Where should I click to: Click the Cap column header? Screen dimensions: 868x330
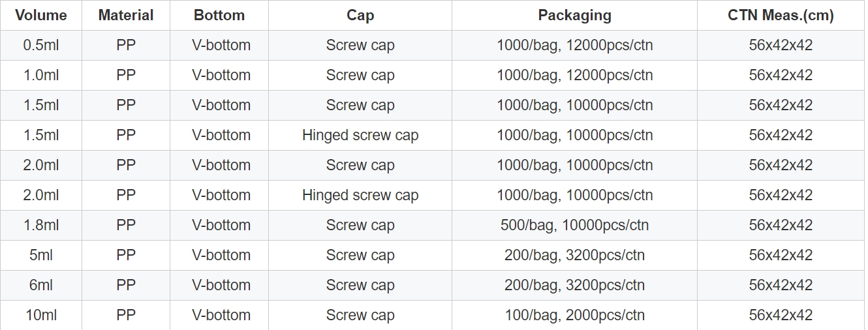click(x=360, y=16)
